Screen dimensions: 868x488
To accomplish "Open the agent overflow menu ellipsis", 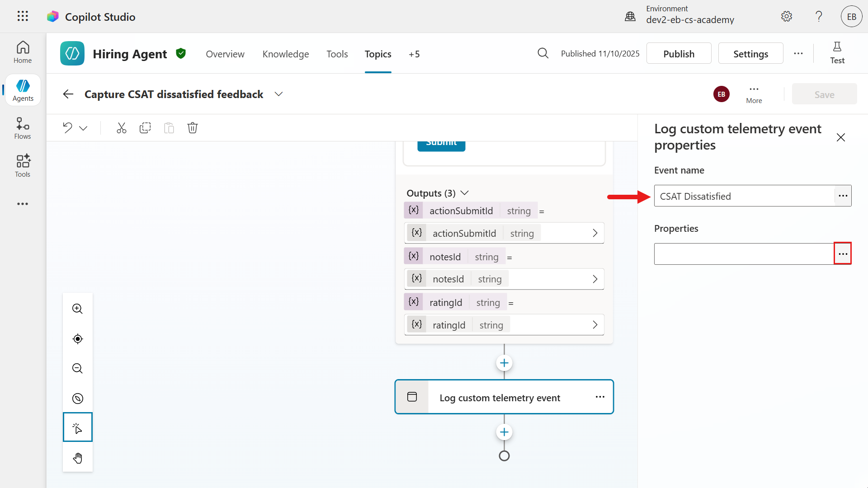I will pos(798,53).
